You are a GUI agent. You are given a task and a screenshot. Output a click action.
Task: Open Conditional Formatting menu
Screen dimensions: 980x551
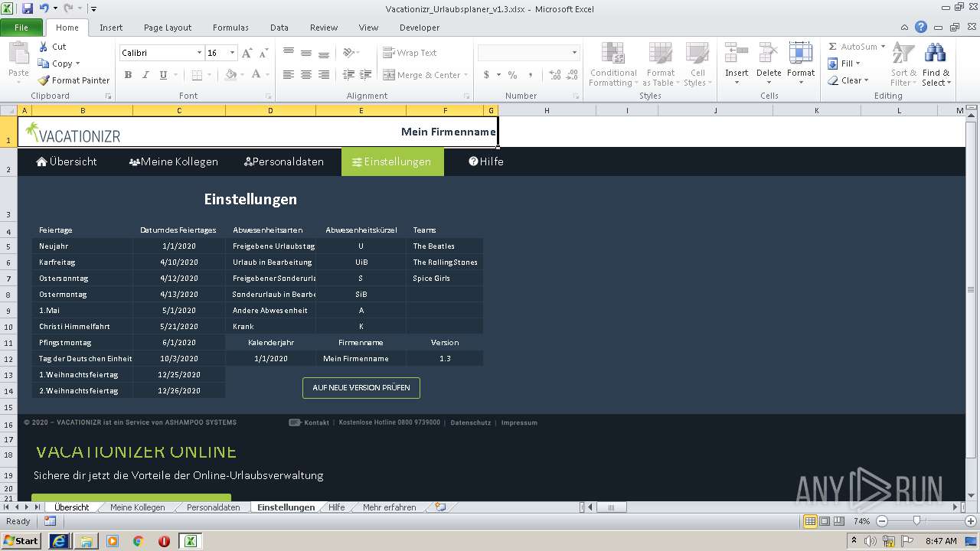(x=612, y=64)
